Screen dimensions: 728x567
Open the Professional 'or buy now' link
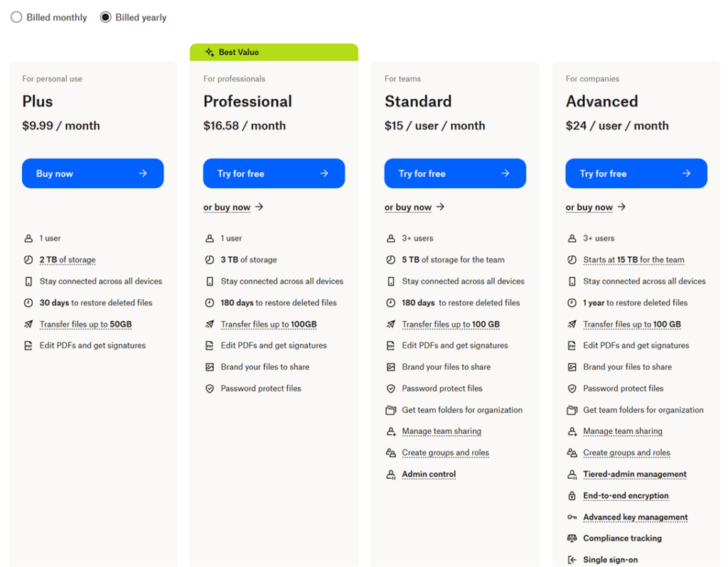[227, 207]
